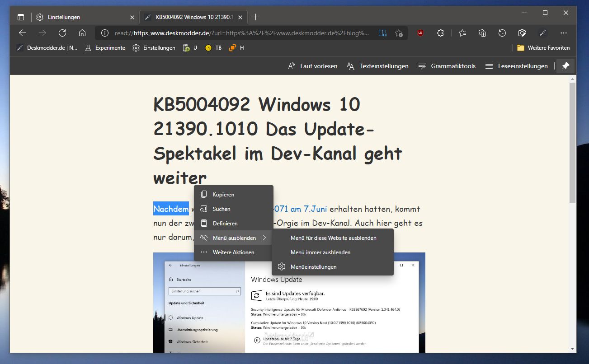The width and height of the screenshot is (589, 364).
Task: Start Laut vorlesen read aloud
Action: [313, 66]
